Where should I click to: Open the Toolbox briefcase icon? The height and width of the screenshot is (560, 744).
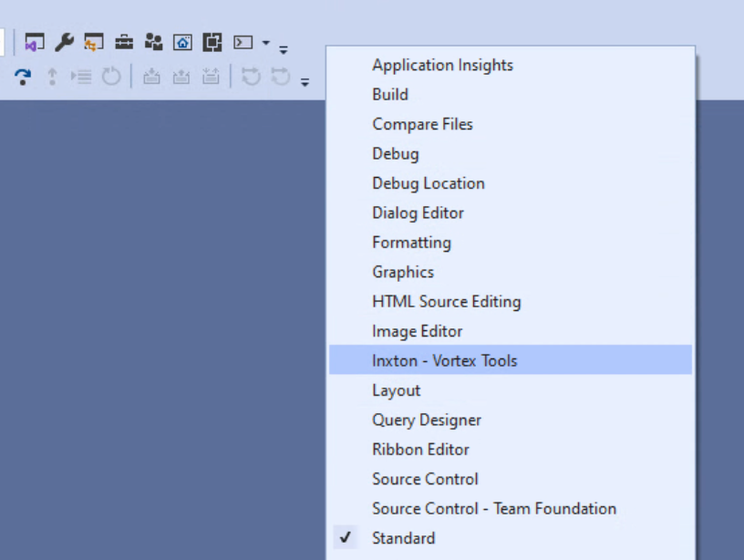(124, 42)
